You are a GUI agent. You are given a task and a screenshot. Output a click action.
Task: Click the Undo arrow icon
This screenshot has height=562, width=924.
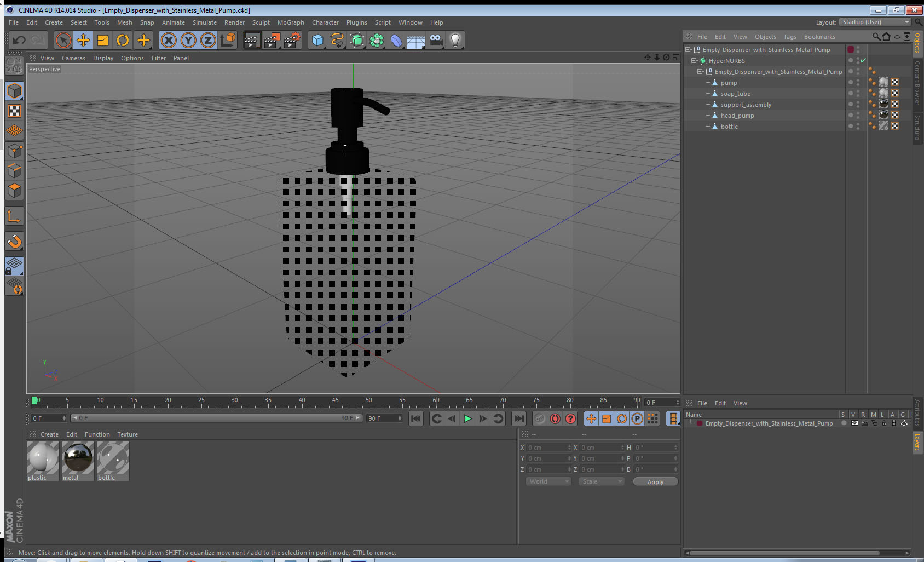[19, 40]
